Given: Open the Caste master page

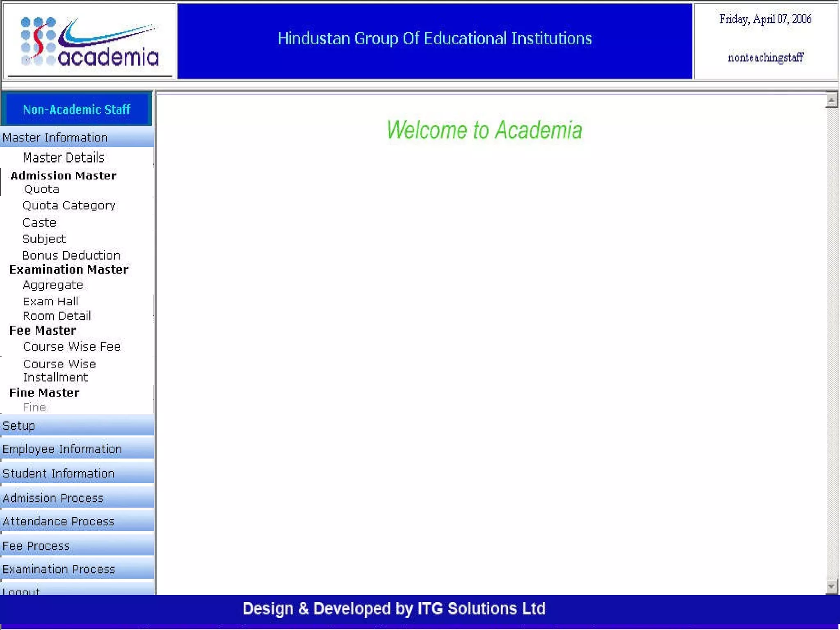Looking at the screenshot, I should coord(39,223).
